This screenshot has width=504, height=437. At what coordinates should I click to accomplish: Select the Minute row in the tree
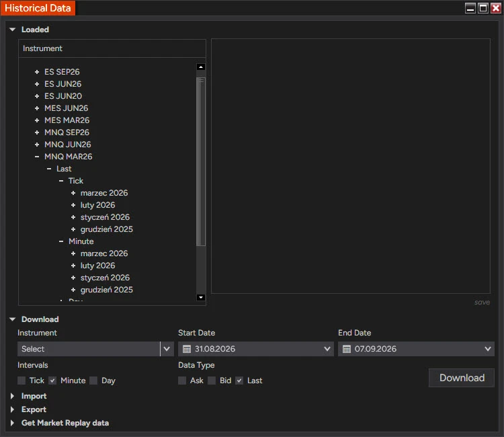coord(81,241)
